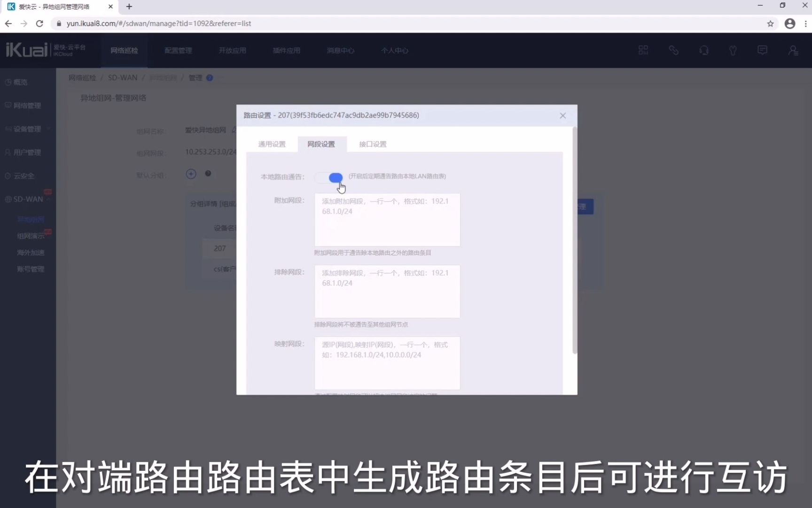Collapse the SD-WAN sidebar section

[28, 199]
